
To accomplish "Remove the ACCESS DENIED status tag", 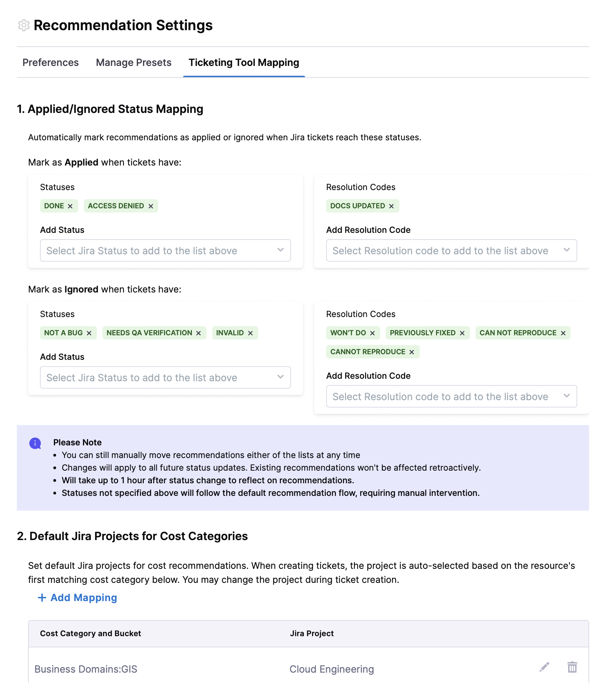I will point(151,206).
